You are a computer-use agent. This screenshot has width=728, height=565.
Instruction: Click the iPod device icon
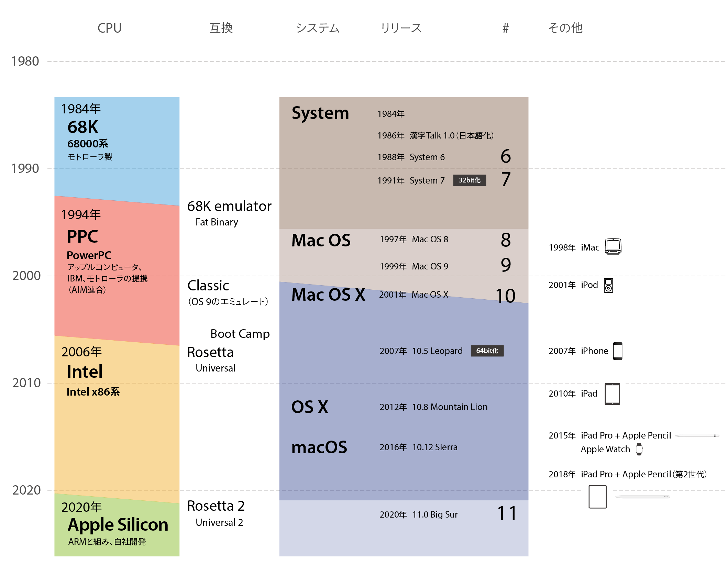(x=608, y=285)
